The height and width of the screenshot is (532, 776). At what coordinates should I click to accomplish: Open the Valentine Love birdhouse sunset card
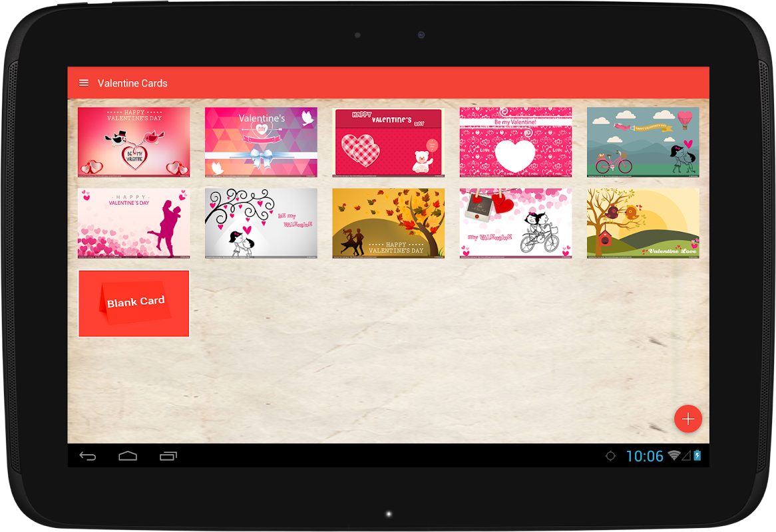pyautogui.click(x=643, y=223)
